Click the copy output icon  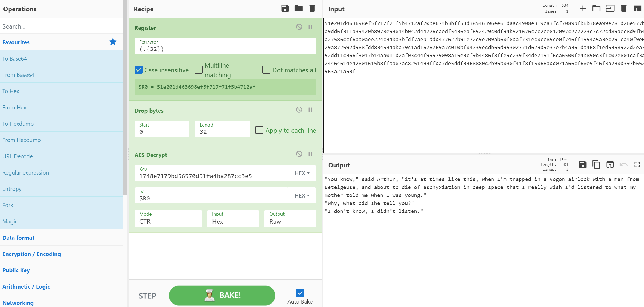tap(596, 164)
